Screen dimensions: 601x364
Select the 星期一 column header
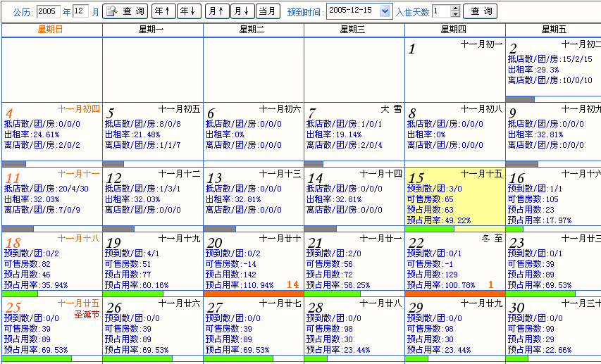[x=151, y=30]
